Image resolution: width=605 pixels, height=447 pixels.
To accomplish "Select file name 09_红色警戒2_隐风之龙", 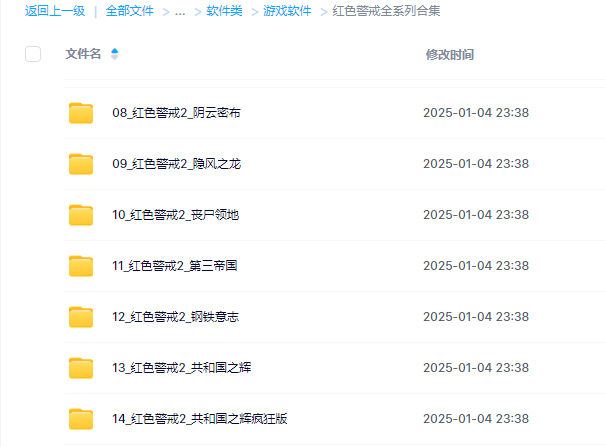I will [x=176, y=164].
